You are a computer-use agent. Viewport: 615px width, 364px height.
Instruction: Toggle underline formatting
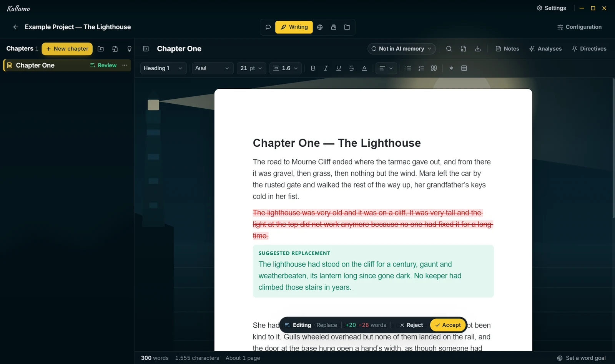339,68
